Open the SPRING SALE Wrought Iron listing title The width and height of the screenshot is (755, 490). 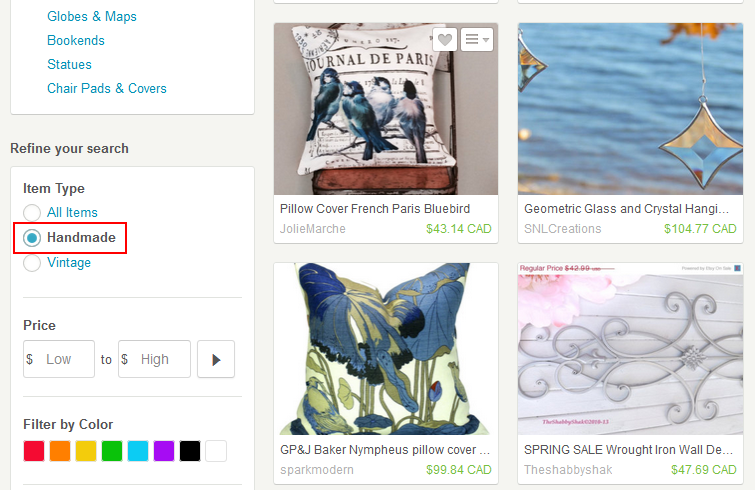click(x=628, y=450)
